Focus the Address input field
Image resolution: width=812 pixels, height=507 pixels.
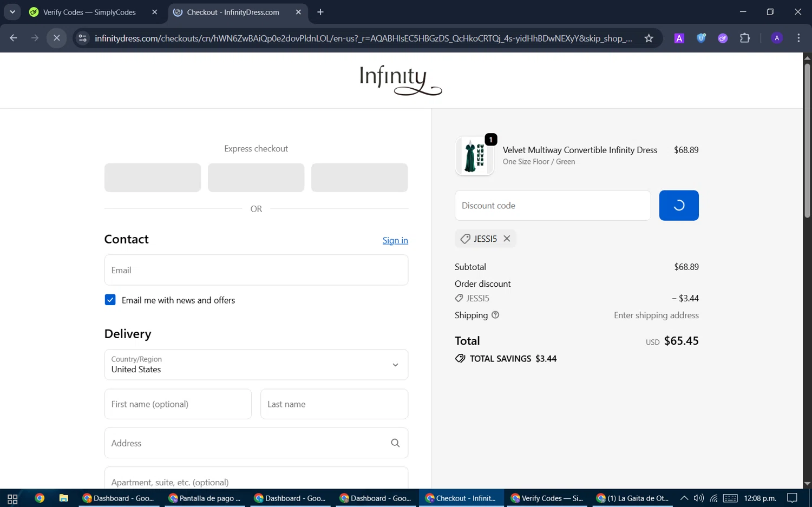coord(256,443)
